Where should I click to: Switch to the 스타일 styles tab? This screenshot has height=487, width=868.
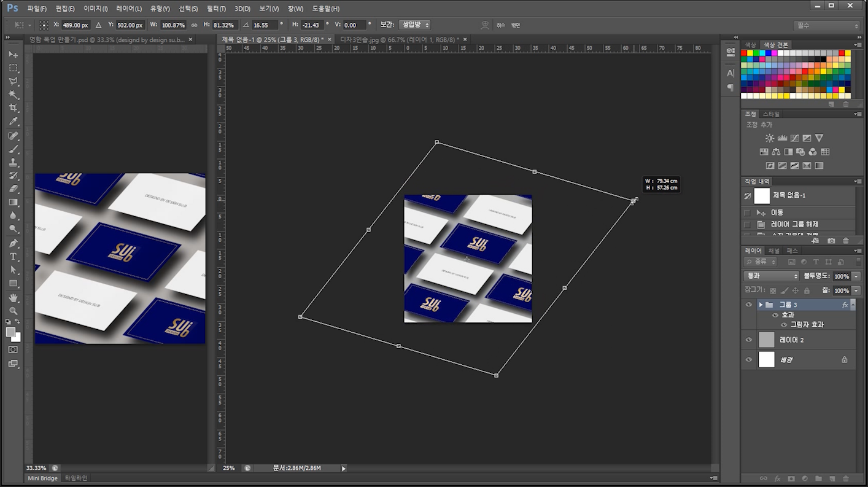coord(771,114)
